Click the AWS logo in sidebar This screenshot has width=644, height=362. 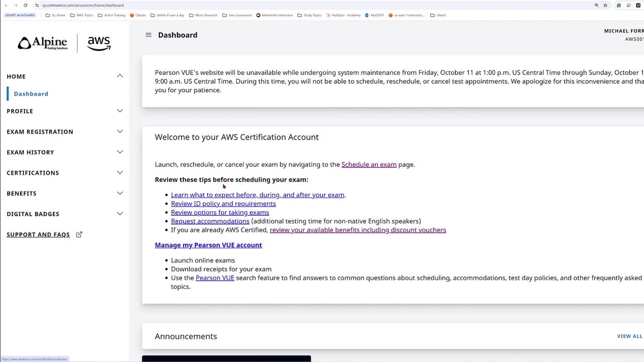pyautogui.click(x=99, y=43)
